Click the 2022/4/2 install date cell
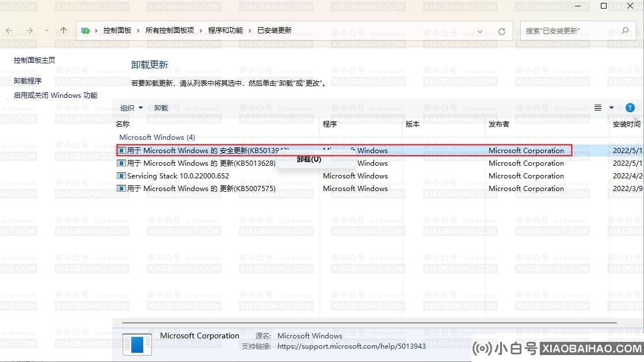The height and width of the screenshot is (362, 644). (x=627, y=176)
